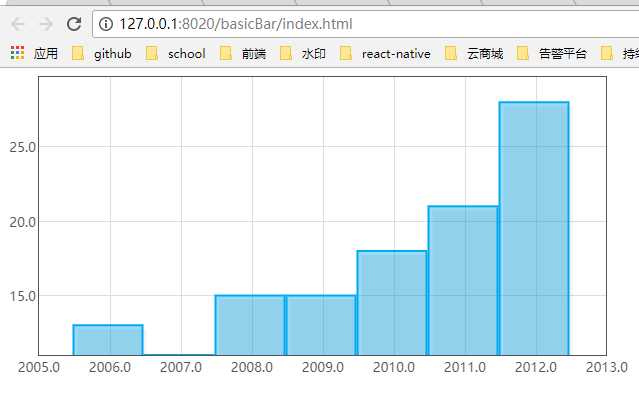Click the 15.0 y-axis label
The image size is (639, 397).
23,296
